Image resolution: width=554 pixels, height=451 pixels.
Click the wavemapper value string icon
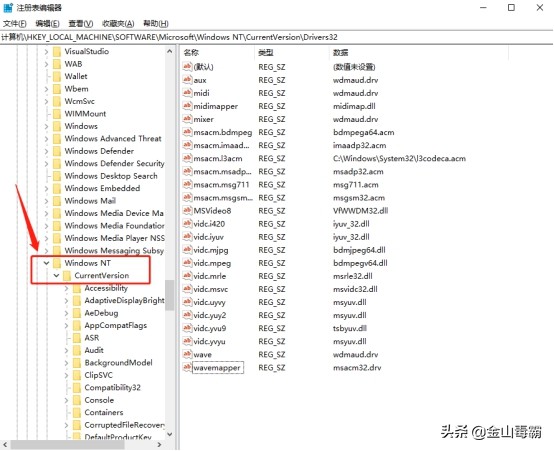pos(187,368)
